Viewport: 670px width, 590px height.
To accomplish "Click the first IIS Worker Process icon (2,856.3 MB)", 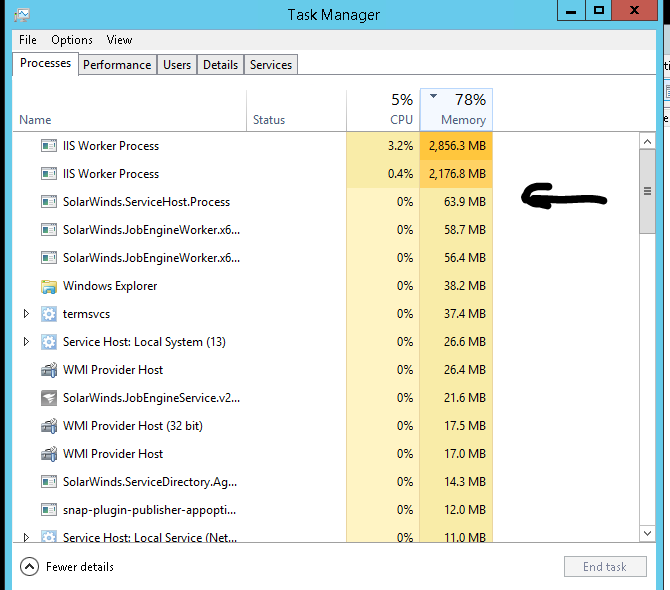I will pos(49,146).
